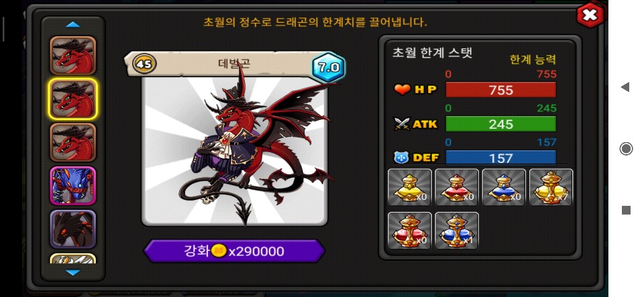The image size is (644, 297).
Task: Tap the green ATK 245 bar
Action: (x=500, y=124)
